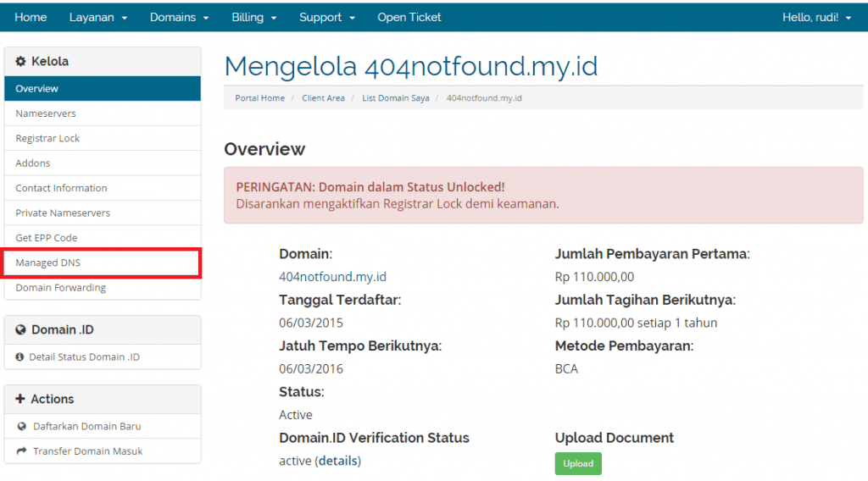Click the Mengelola 404notfound.my.id page title

pos(411,66)
